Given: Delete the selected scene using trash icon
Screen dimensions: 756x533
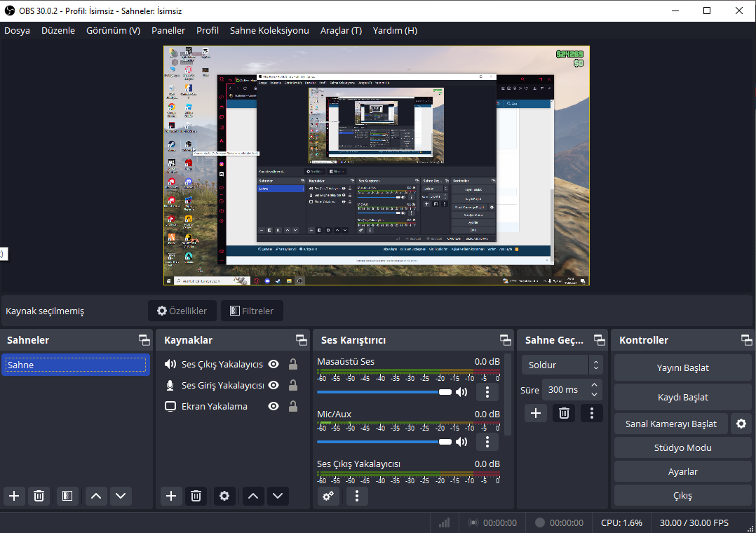Looking at the screenshot, I should (39, 496).
